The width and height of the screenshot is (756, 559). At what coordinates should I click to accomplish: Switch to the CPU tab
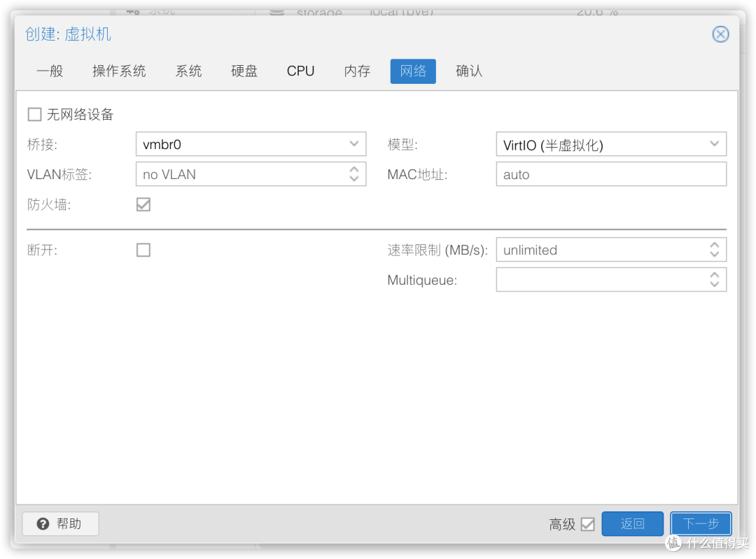[300, 71]
